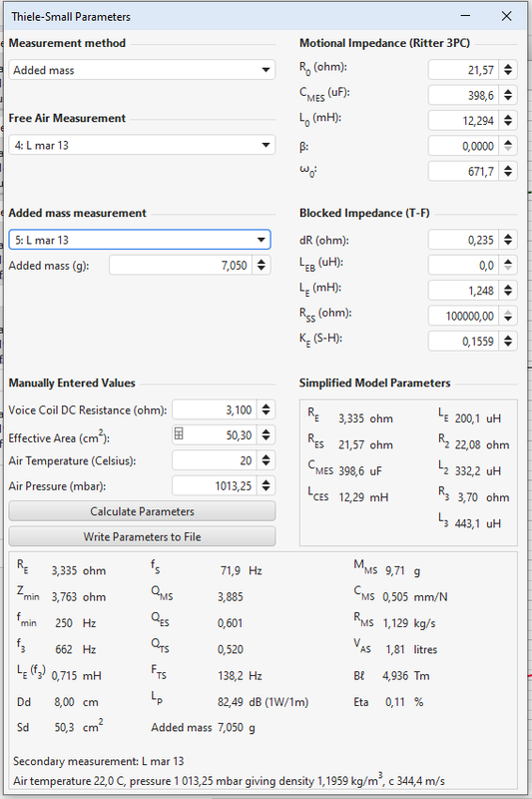Click the QES value 0,601
The image size is (532, 799).
click(231, 623)
